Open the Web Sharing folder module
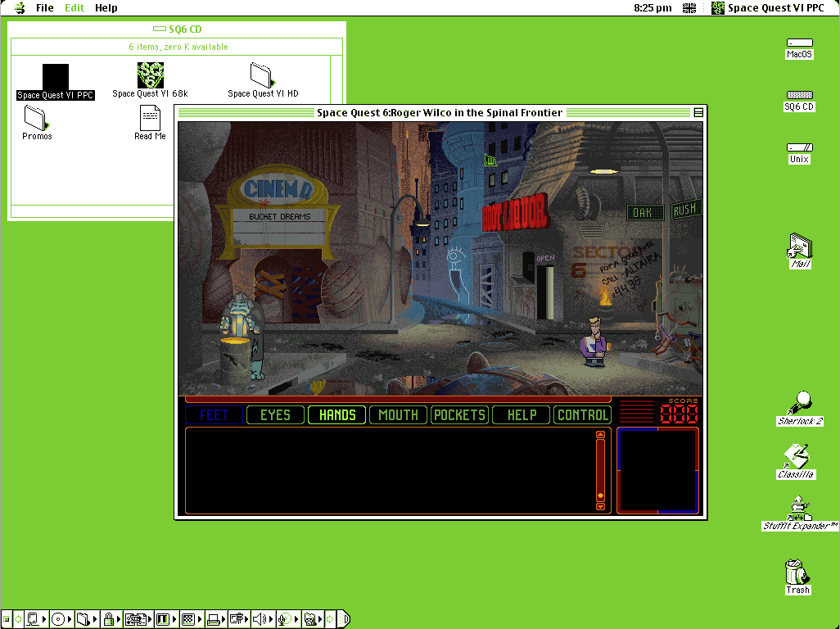 [x=313, y=619]
